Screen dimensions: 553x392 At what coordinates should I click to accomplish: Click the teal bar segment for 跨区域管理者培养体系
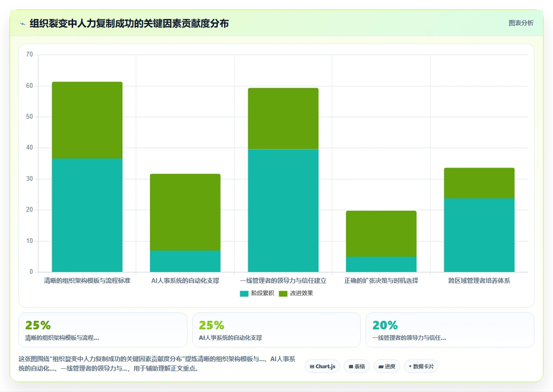click(x=479, y=235)
